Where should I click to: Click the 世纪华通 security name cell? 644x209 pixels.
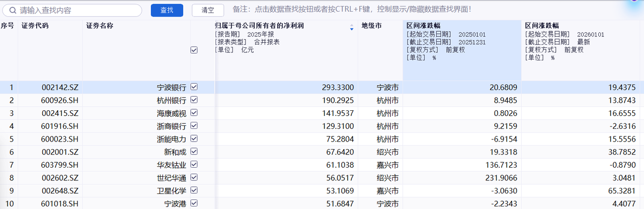(171, 177)
